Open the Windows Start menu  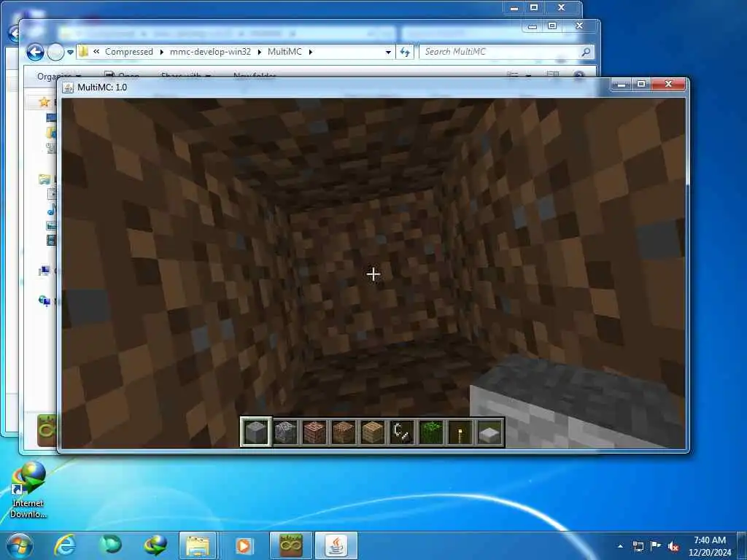pos(20,545)
